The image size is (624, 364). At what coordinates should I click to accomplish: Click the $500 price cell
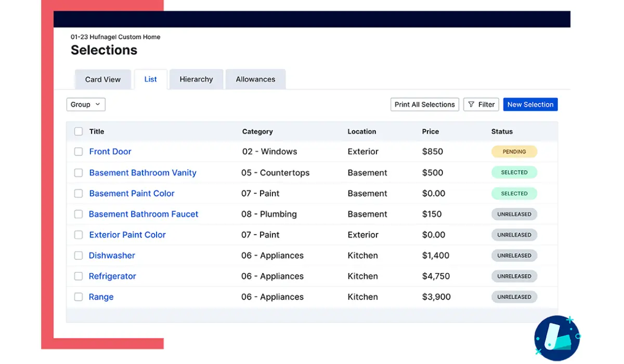click(x=433, y=173)
